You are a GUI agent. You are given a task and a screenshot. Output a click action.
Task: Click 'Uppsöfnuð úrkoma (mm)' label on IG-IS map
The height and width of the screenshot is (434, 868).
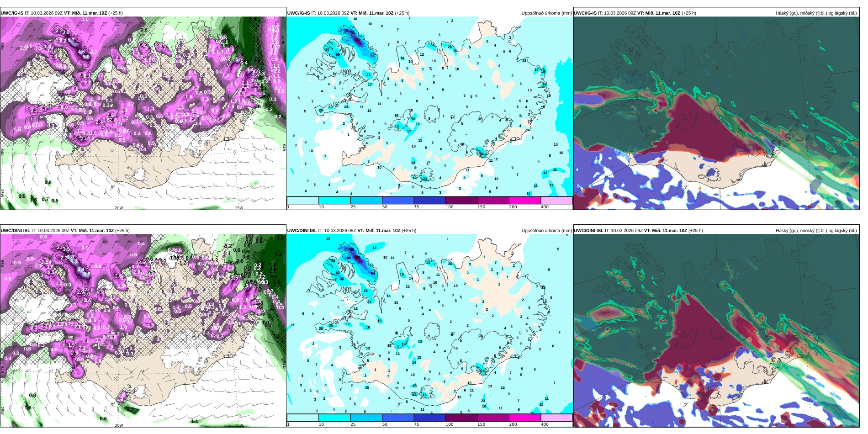[x=546, y=13]
